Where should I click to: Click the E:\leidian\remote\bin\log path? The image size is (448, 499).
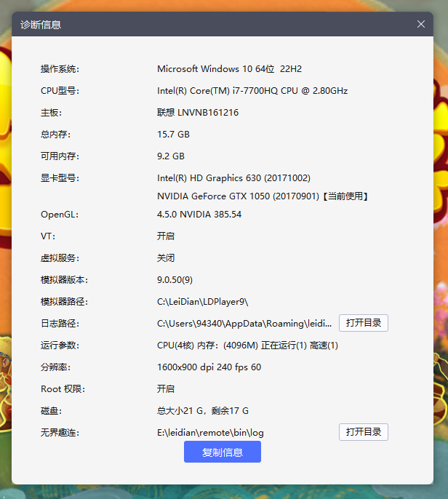click(210, 433)
